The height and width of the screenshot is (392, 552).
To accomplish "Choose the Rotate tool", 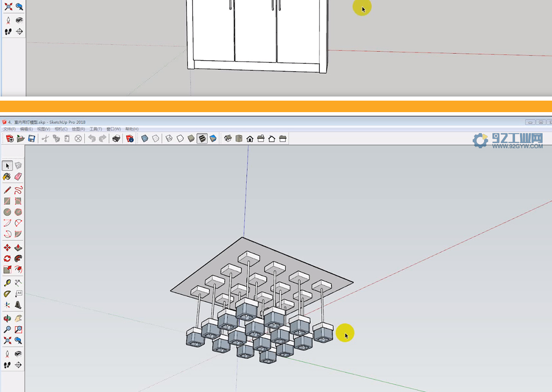I will (7, 259).
